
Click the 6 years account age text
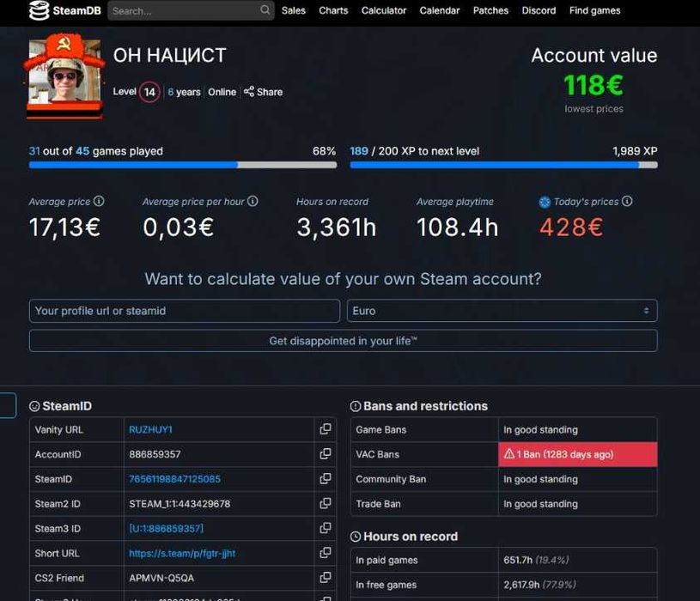tap(184, 92)
